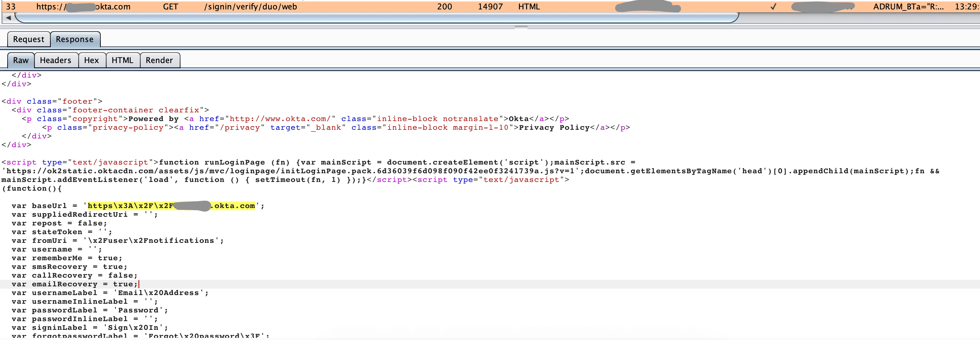Click the 'var smsRecovery = true;' line
This screenshot has width=980, height=340.
point(70,267)
